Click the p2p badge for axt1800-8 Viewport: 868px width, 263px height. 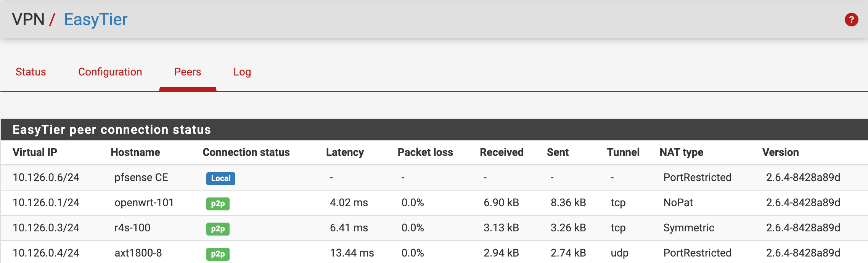click(x=218, y=254)
